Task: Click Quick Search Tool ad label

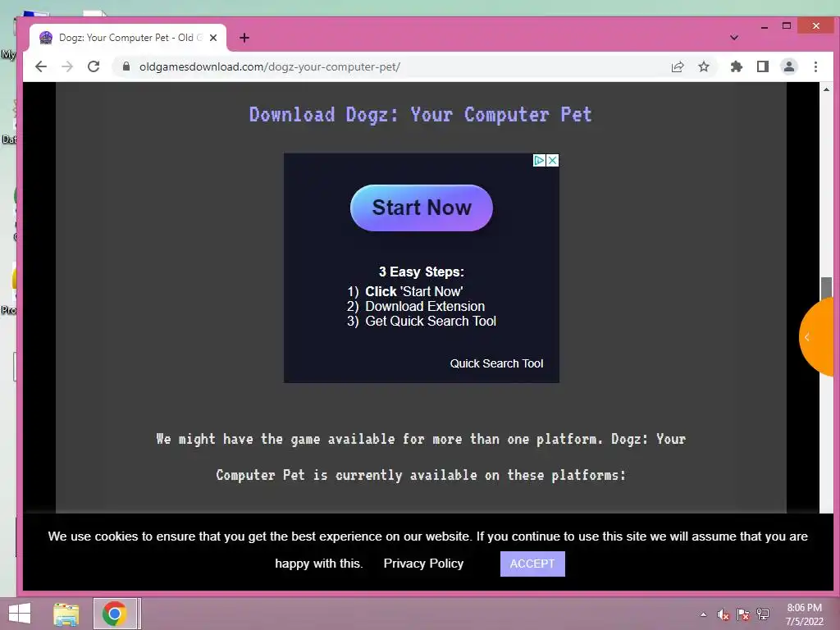Action: click(x=496, y=363)
